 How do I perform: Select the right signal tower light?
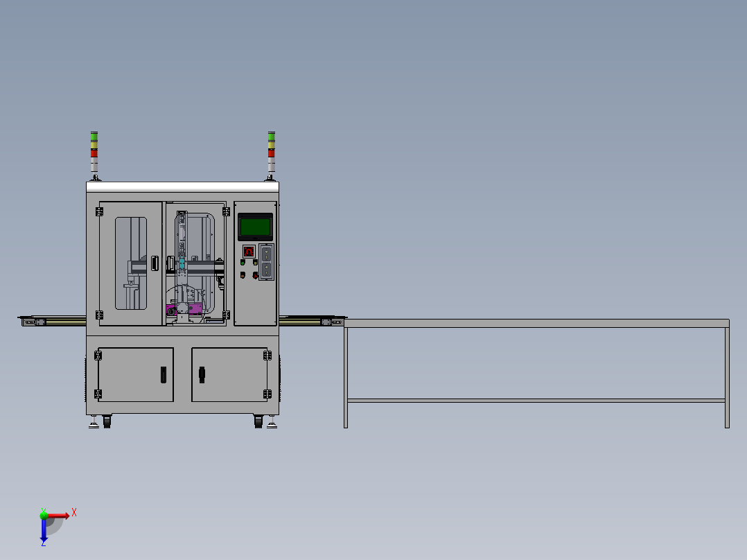tap(271, 155)
